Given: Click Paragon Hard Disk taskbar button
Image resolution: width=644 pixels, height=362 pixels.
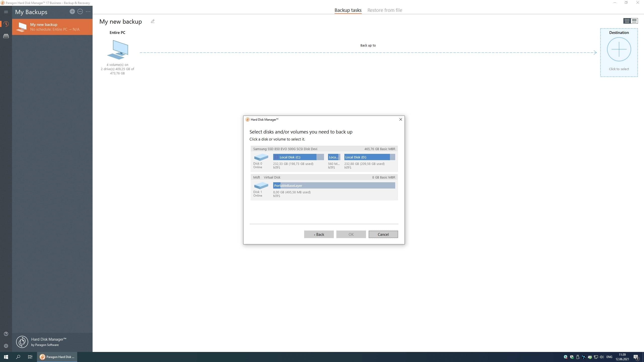Looking at the screenshot, I should (57, 357).
